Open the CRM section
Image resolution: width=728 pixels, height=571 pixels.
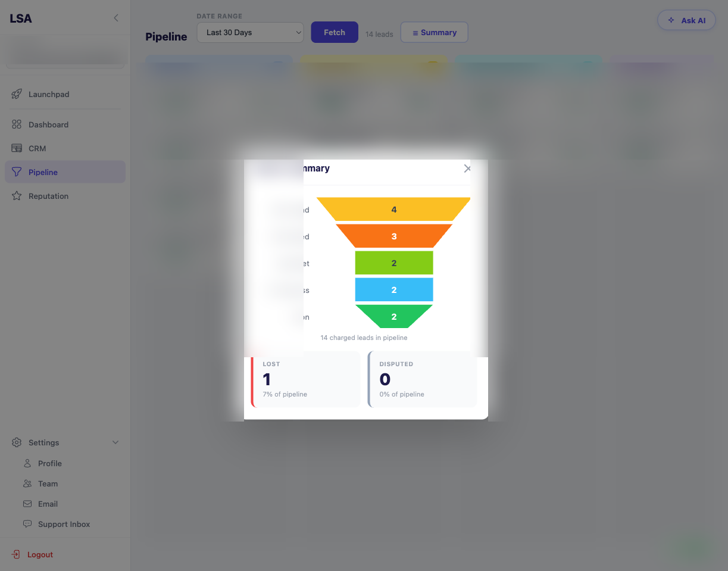click(65, 148)
